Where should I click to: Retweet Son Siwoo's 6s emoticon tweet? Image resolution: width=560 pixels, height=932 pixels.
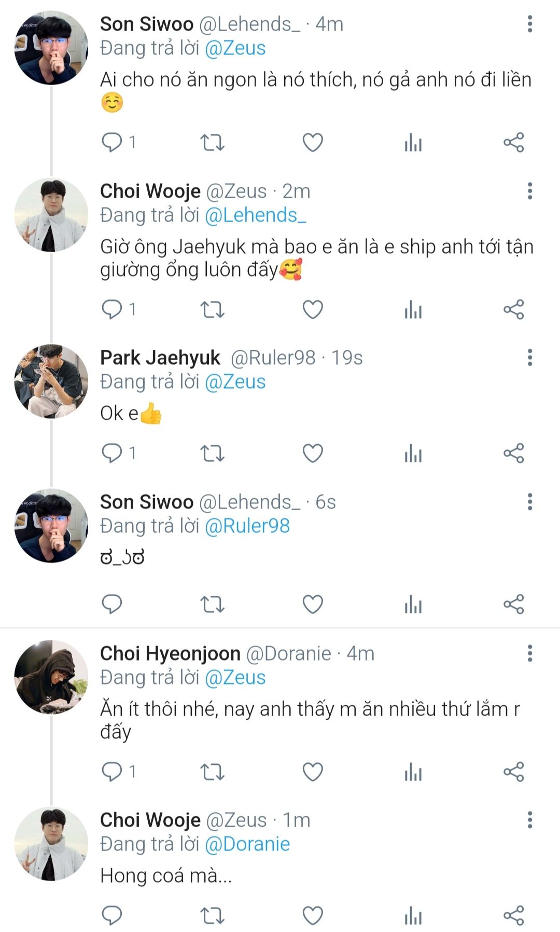[x=212, y=605]
